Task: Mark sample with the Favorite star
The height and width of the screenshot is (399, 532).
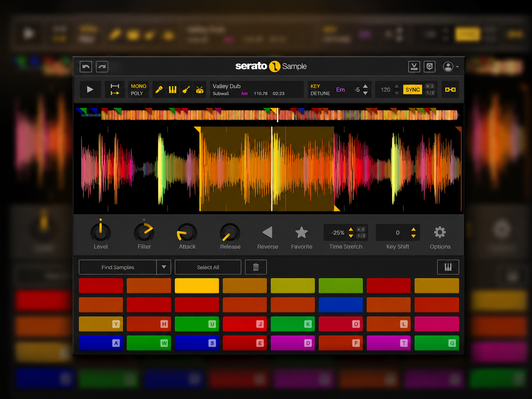Action: 302,232
